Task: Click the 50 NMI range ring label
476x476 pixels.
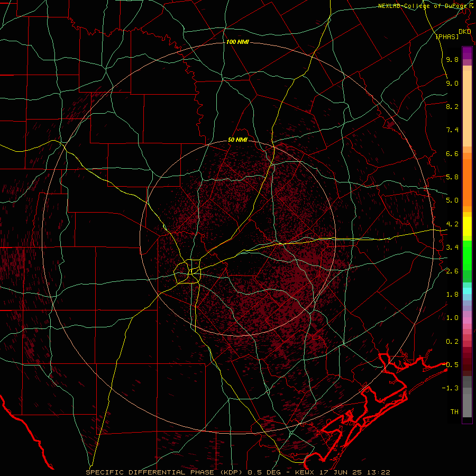Action: [237, 140]
